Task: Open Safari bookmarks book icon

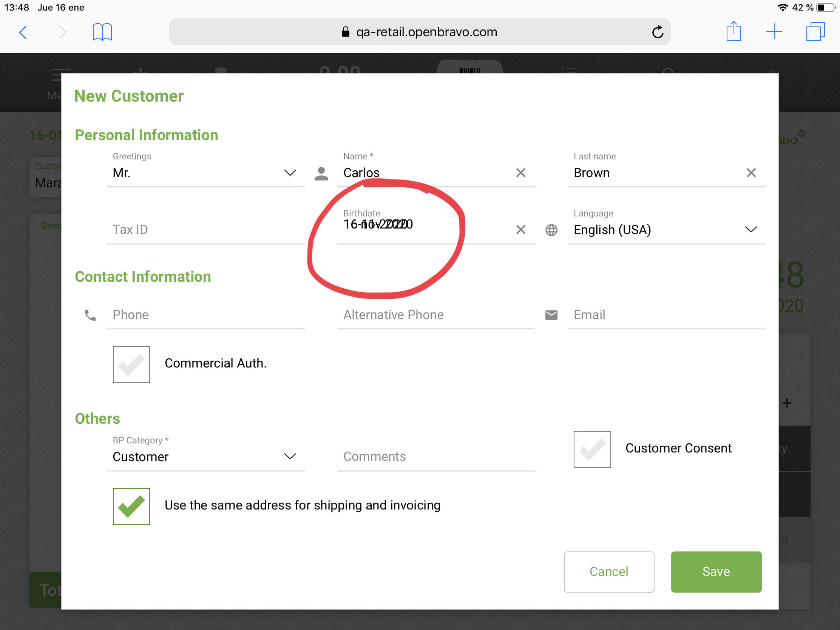Action: pos(102,32)
